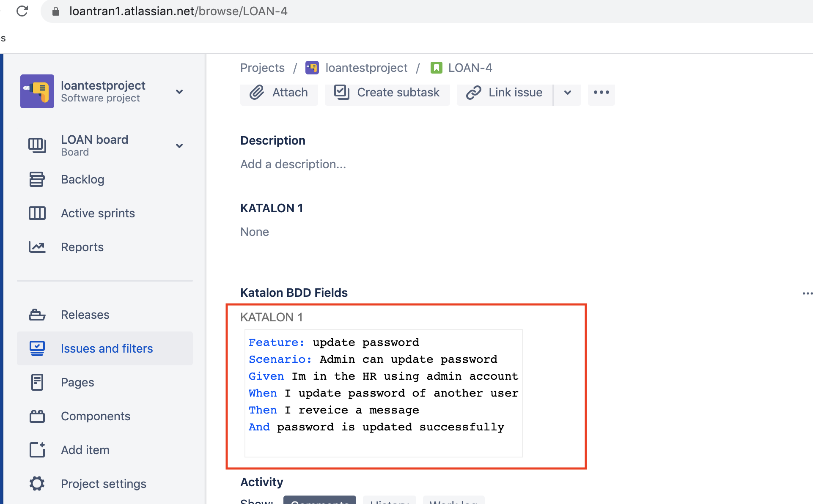
Task: Open the Projects breadcrumb link
Action: tap(262, 68)
